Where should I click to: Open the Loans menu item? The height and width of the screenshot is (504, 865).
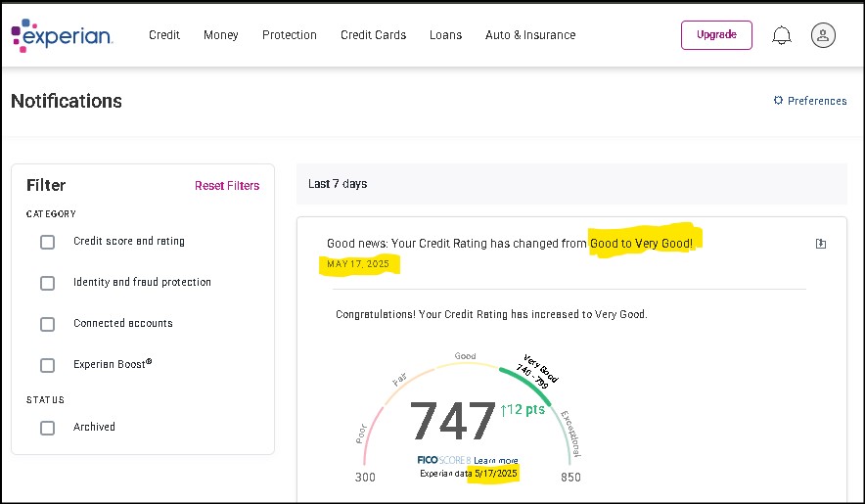pyautogui.click(x=445, y=35)
